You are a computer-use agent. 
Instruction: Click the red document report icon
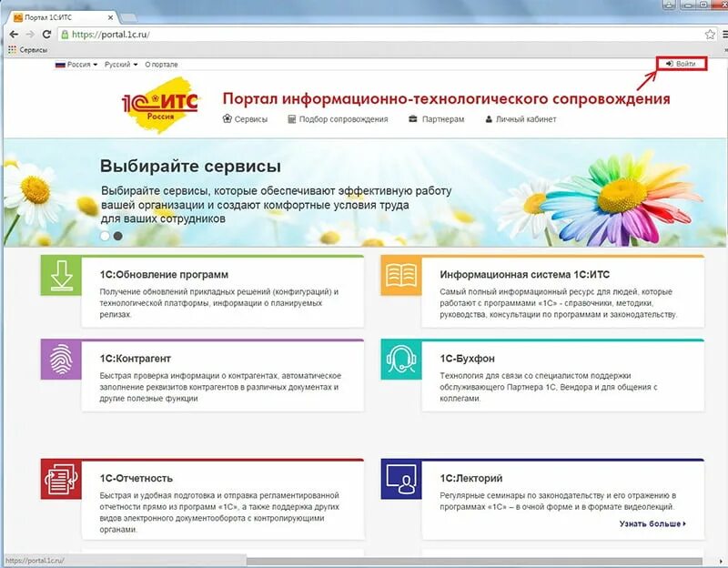click(x=61, y=480)
